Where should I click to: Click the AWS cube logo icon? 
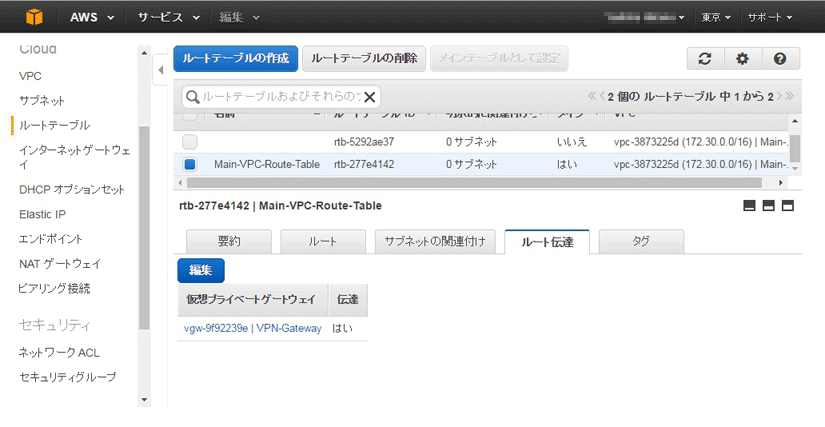35,17
